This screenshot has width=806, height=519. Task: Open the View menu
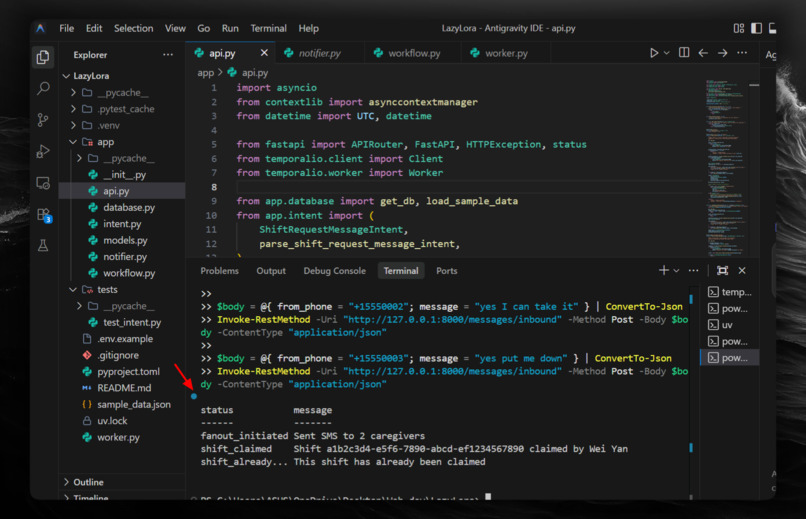coord(175,28)
